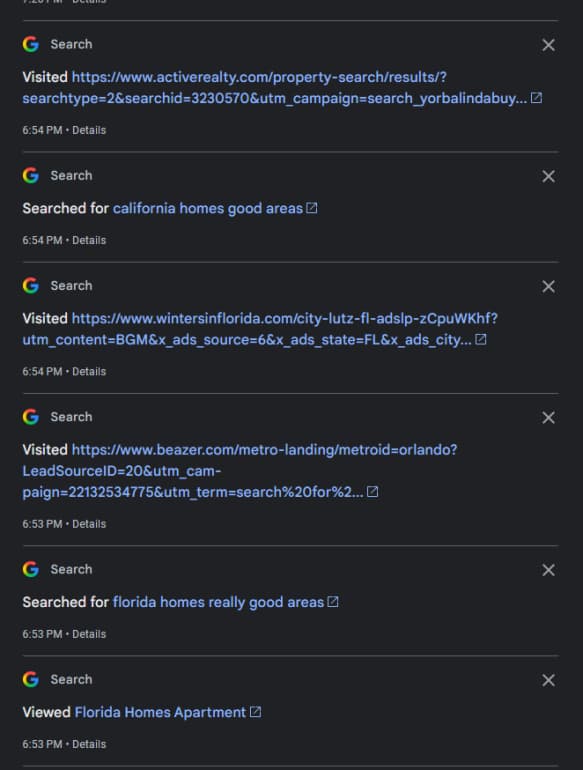Remove the beazer.com visited entry
The height and width of the screenshot is (770, 583).
pyautogui.click(x=548, y=417)
